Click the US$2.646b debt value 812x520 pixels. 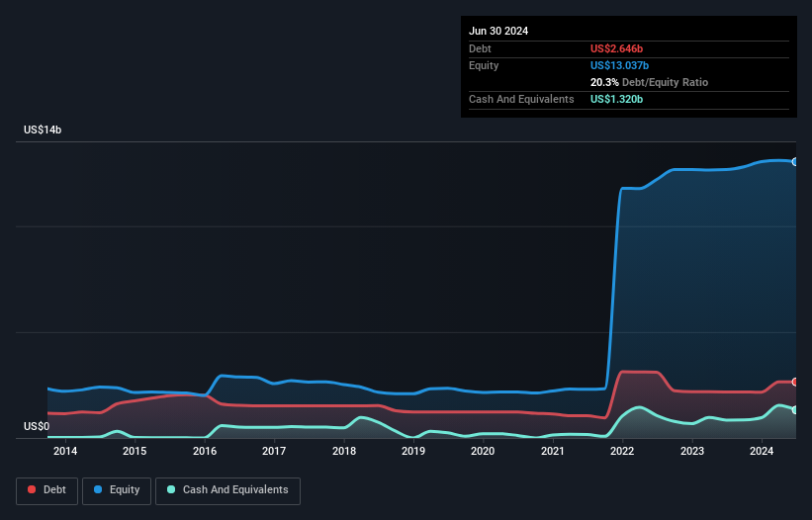tap(616, 48)
